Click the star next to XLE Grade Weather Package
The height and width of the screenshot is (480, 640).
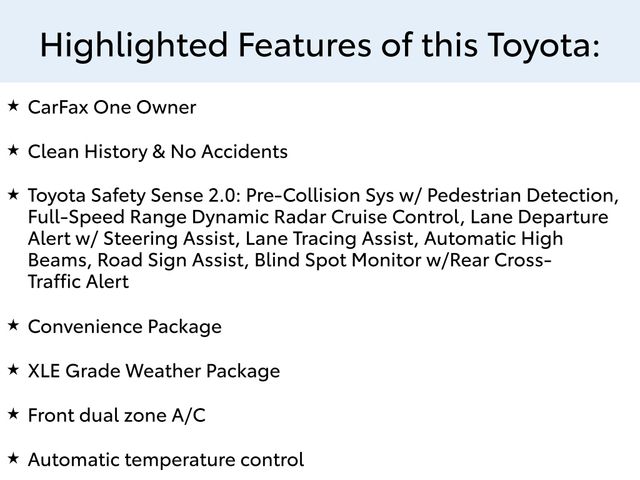13,370
